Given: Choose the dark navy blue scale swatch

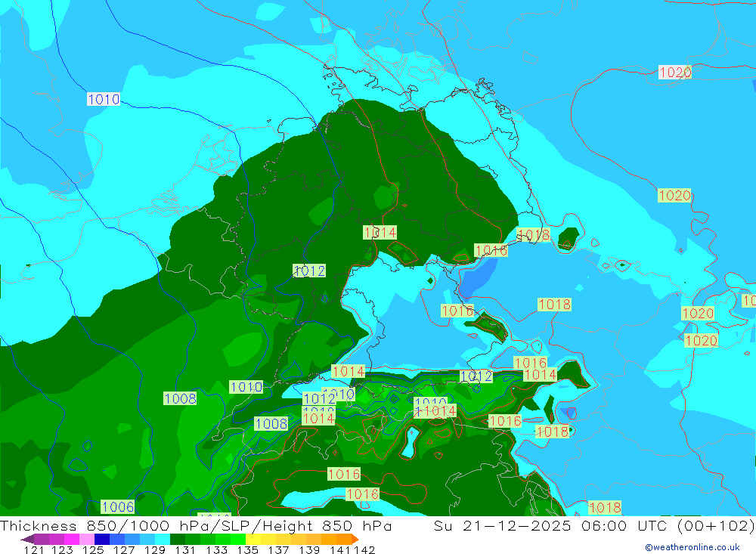Looking at the screenshot, I should (x=102, y=539).
